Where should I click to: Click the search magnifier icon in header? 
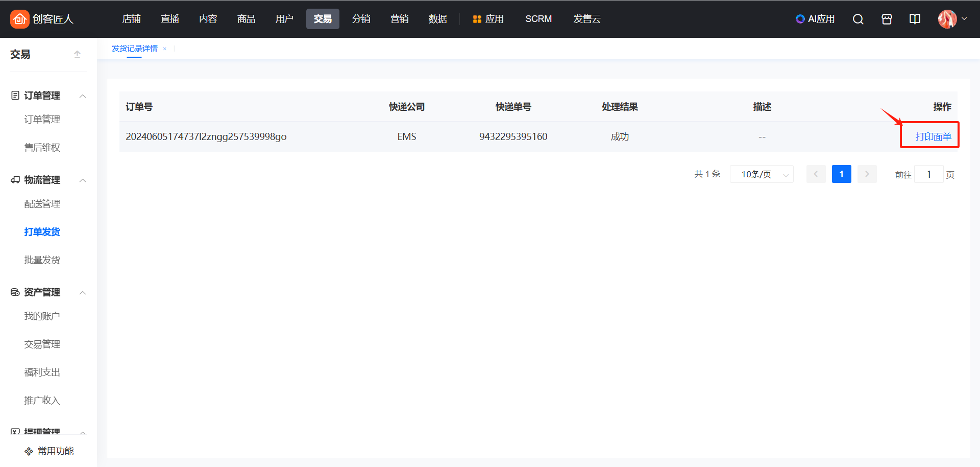tap(858, 19)
